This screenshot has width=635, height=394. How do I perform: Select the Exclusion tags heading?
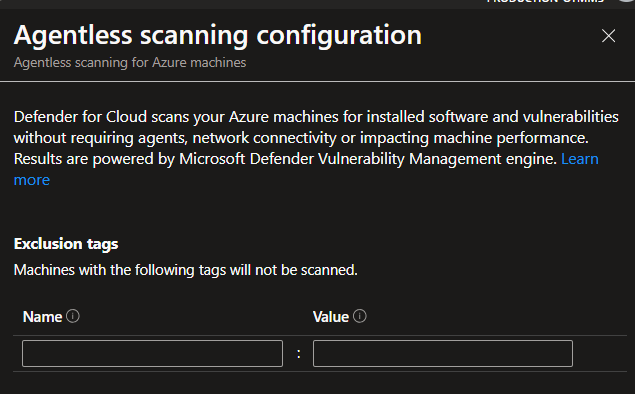(x=66, y=244)
